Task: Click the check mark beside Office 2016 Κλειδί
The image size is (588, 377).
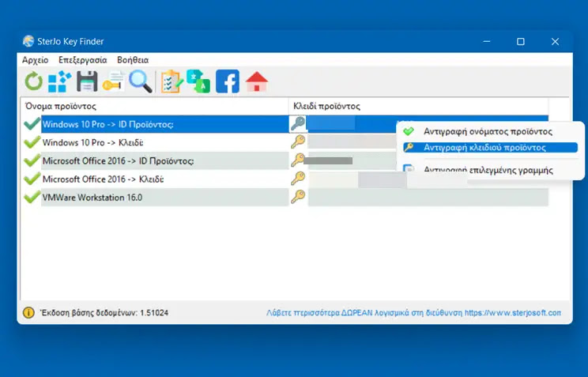Action: point(32,179)
